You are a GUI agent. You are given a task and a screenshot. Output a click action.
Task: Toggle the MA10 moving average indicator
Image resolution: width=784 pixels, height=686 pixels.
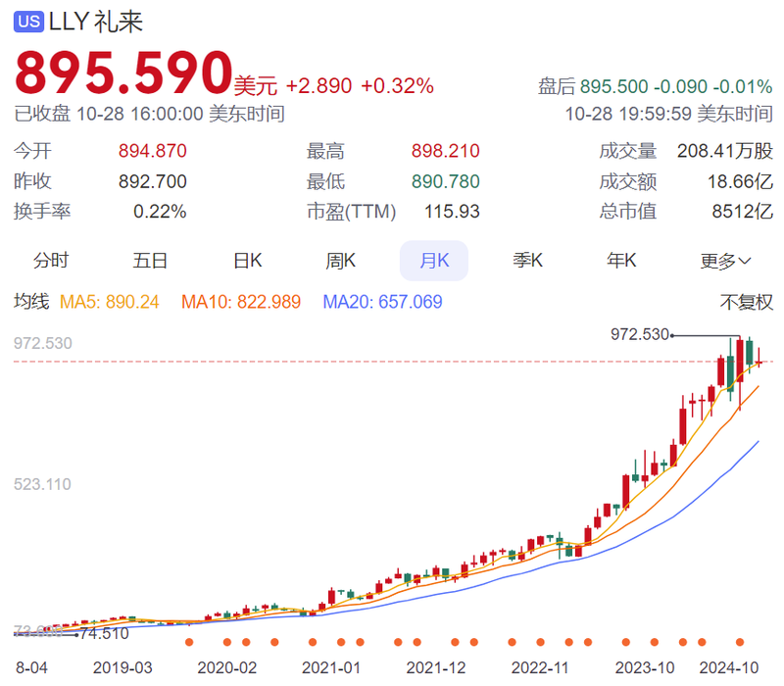point(240,302)
